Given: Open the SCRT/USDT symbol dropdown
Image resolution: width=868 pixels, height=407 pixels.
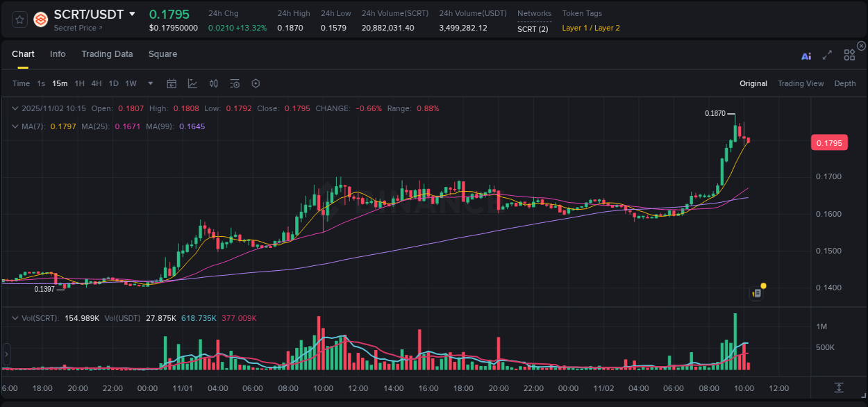Looking at the screenshot, I should [x=132, y=14].
